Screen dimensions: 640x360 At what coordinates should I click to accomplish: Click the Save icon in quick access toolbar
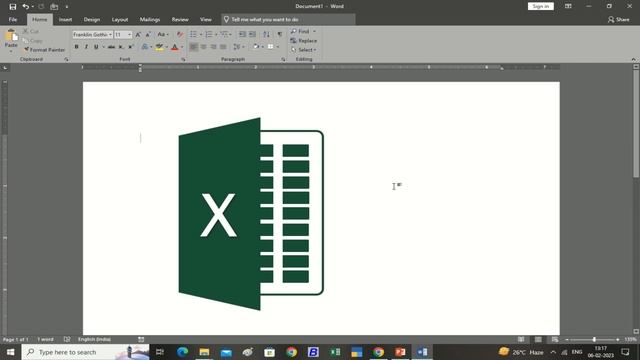pyautogui.click(x=13, y=7)
